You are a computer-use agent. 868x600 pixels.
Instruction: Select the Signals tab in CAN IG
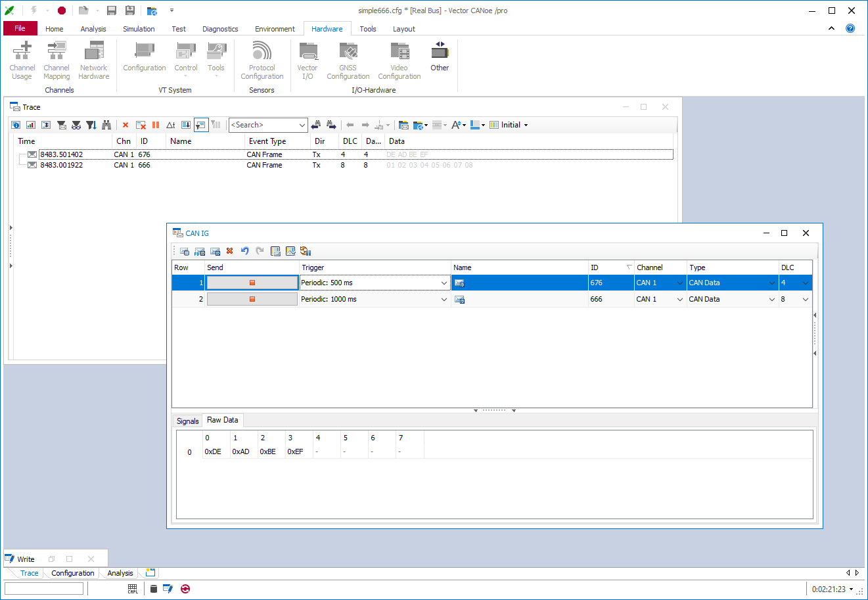pyautogui.click(x=187, y=421)
